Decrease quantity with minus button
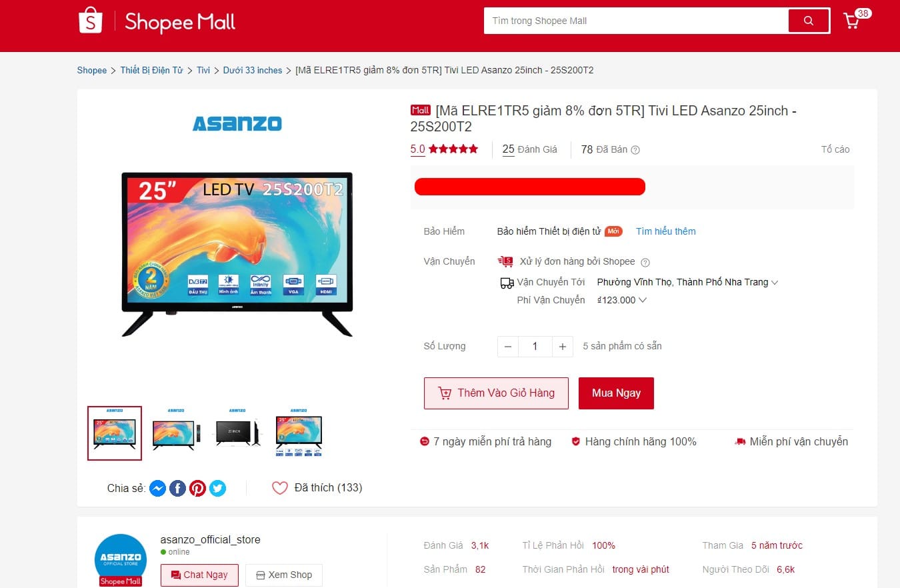Screen dimensions: 900x588 pyautogui.click(x=508, y=347)
